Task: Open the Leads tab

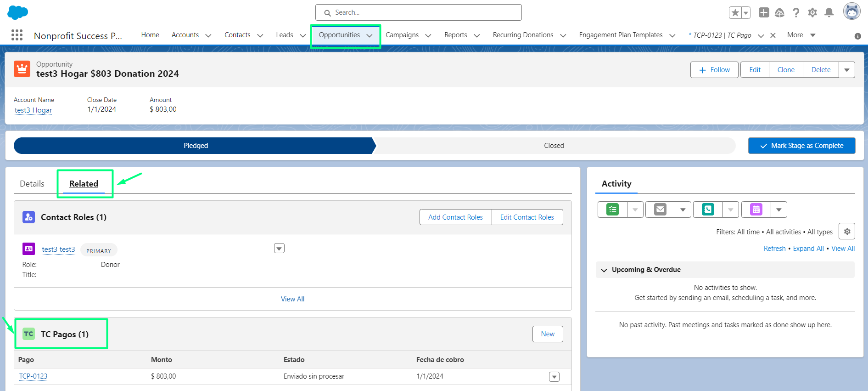Action: [x=285, y=35]
